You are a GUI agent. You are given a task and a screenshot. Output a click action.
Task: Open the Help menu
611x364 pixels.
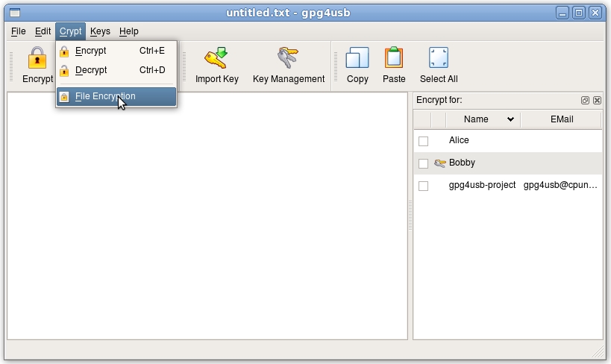tap(129, 31)
